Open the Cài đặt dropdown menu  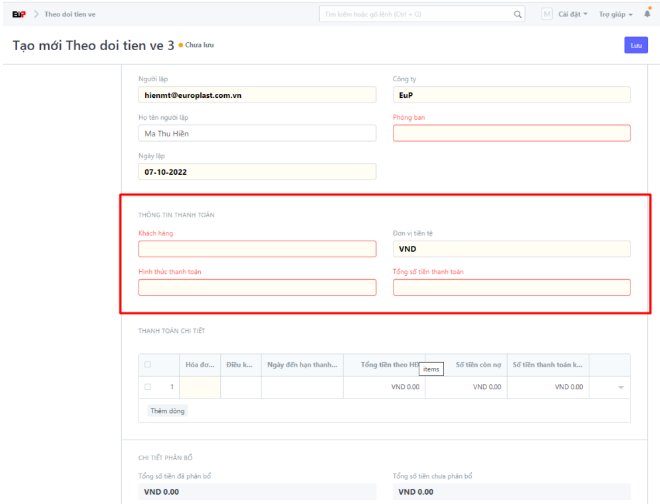pyautogui.click(x=575, y=14)
